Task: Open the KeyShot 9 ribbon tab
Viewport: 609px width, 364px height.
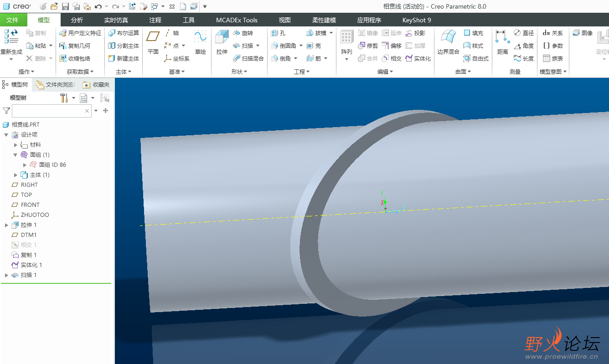Action: pyautogui.click(x=417, y=20)
